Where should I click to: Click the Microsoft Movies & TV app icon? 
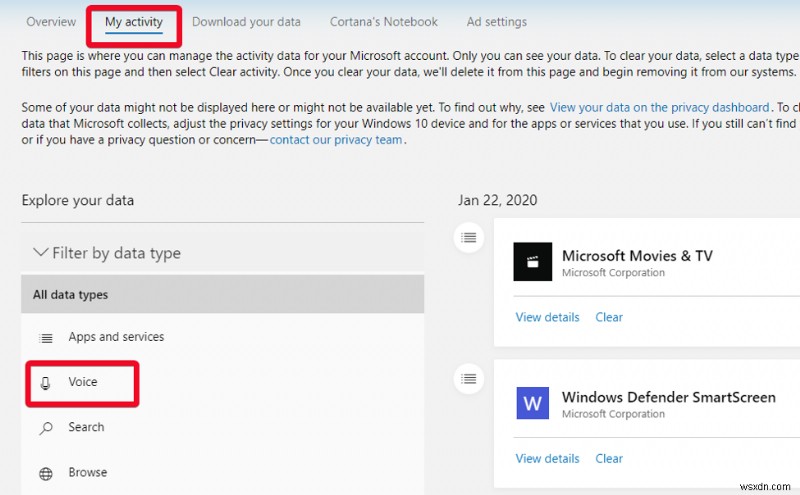pyautogui.click(x=533, y=263)
